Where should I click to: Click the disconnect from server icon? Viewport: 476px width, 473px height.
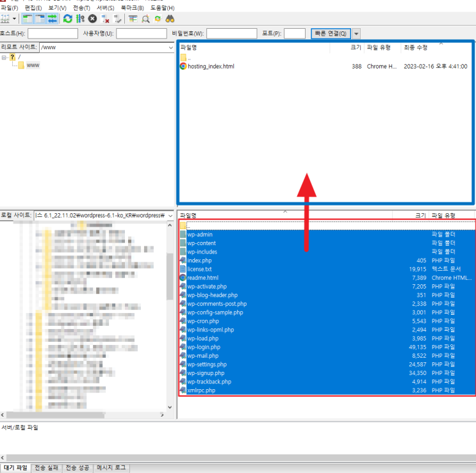coord(105,19)
